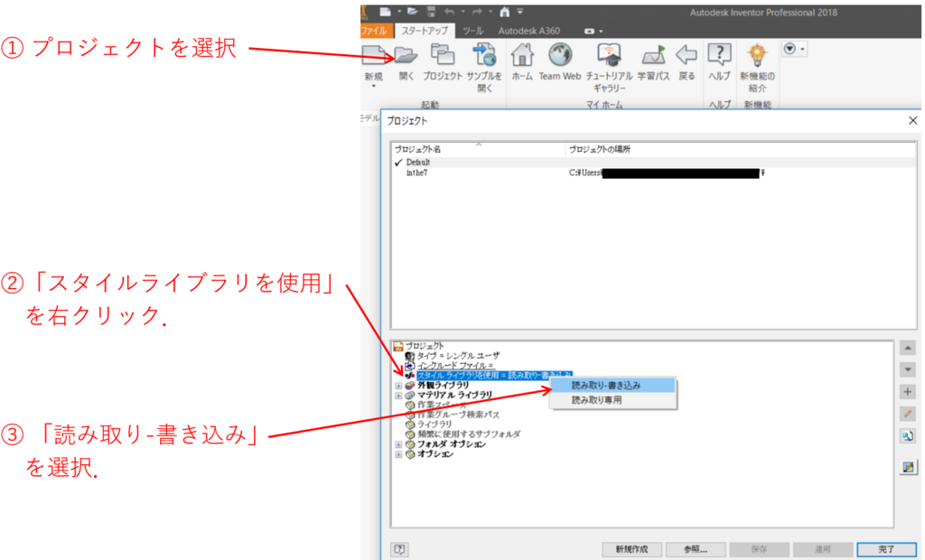Click the pencil edit icon in project dialog
The image size is (925, 560).
(908, 414)
